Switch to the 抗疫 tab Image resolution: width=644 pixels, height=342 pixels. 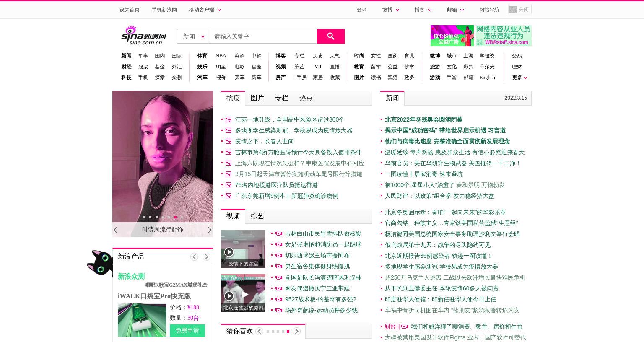233,98
